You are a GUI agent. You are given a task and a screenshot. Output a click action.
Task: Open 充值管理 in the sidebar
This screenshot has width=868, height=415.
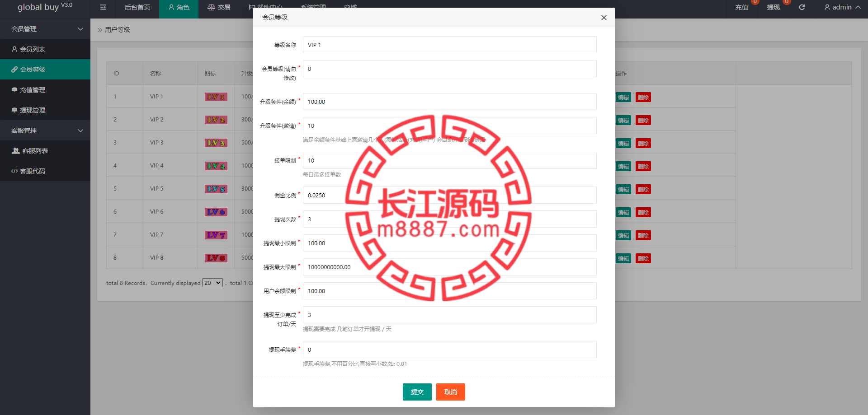coord(45,90)
